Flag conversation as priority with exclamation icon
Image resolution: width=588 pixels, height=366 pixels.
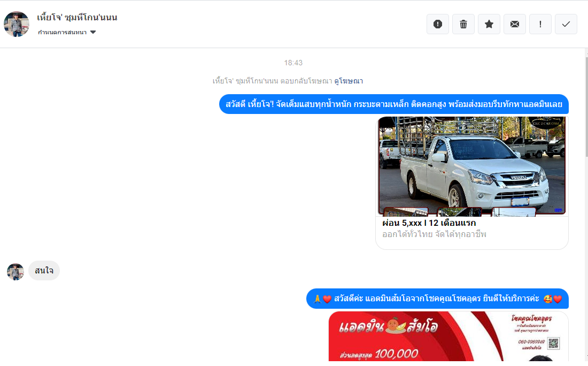click(540, 25)
